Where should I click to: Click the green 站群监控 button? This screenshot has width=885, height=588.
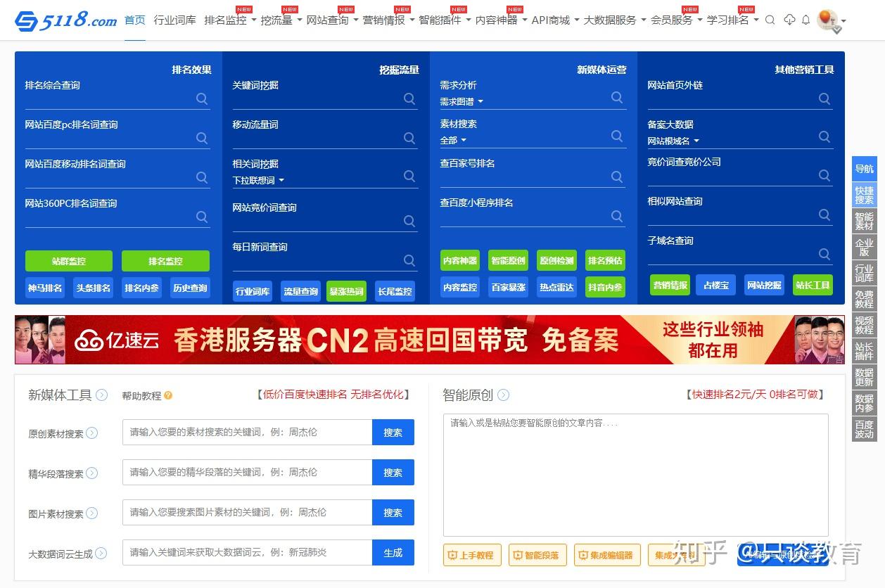[69, 261]
